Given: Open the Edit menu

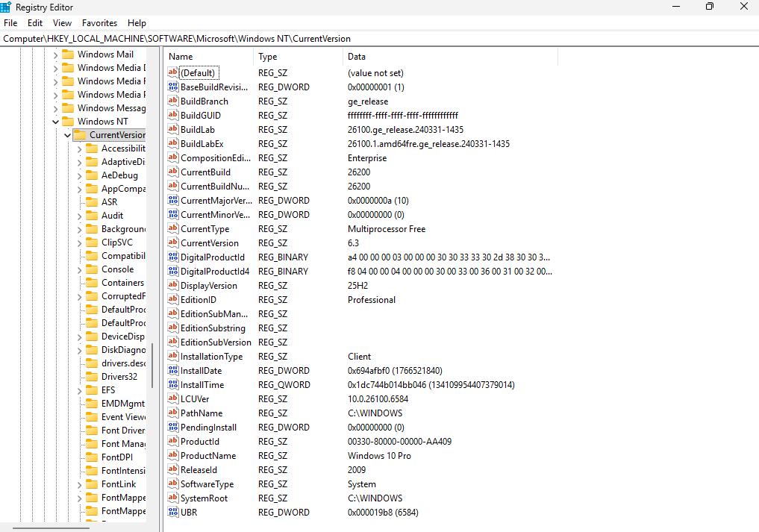Looking at the screenshot, I should tap(35, 22).
